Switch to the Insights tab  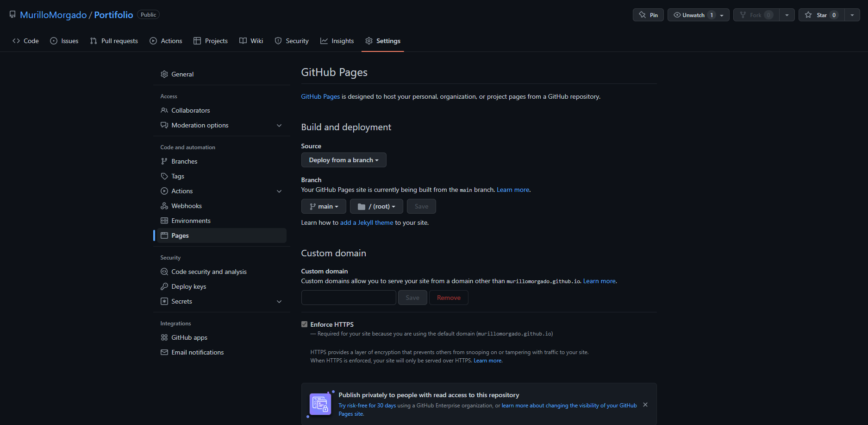point(337,41)
